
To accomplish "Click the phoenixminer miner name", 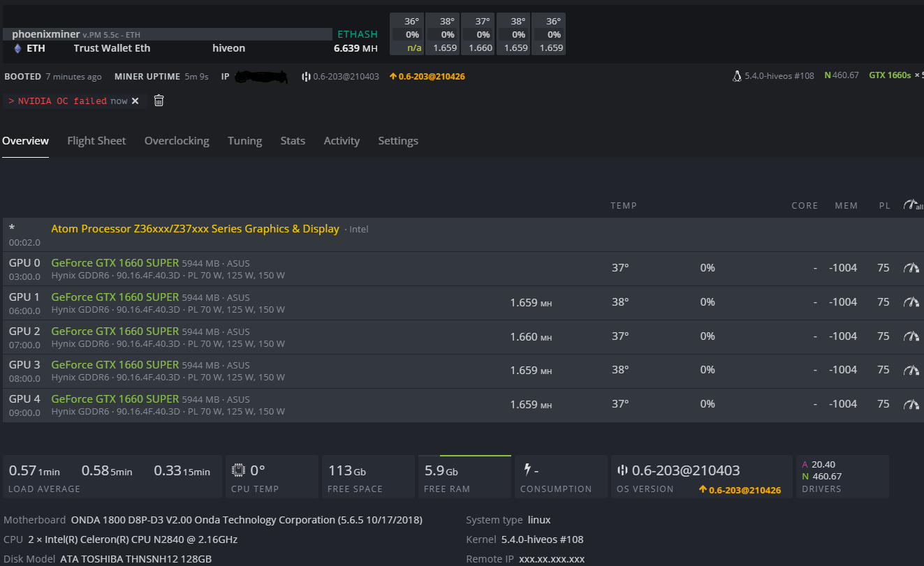I will pos(46,34).
